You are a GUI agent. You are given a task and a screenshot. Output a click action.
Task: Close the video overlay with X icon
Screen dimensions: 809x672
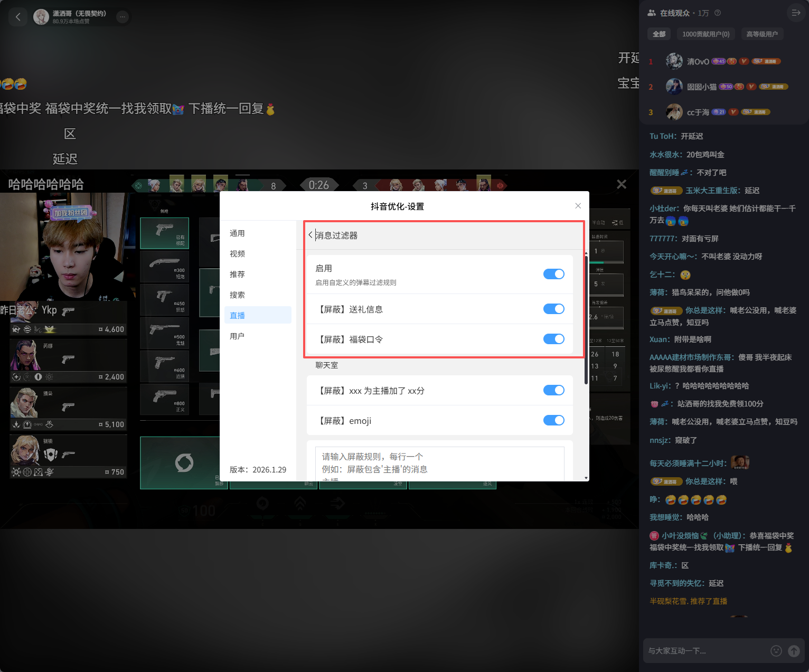pyautogui.click(x=622, y=184)
